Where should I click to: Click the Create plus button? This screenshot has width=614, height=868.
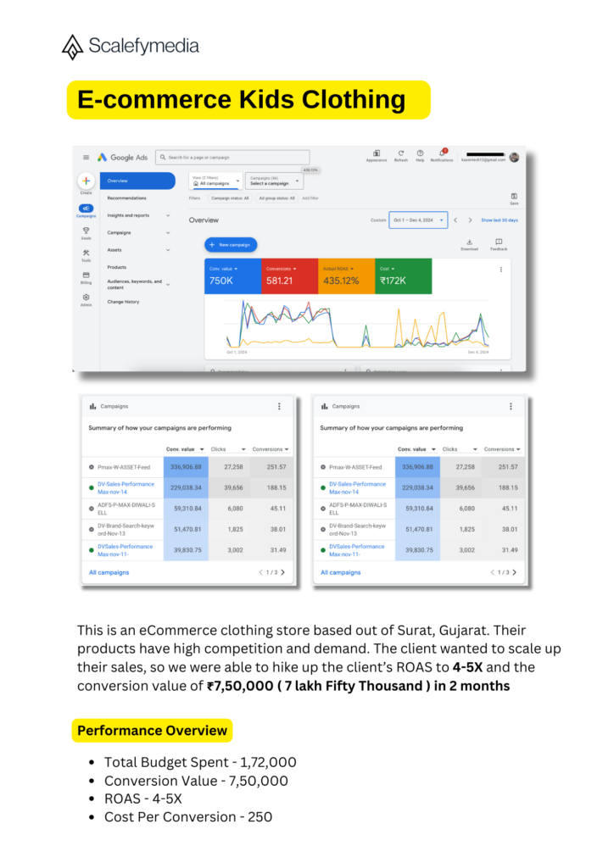(86, 181)
